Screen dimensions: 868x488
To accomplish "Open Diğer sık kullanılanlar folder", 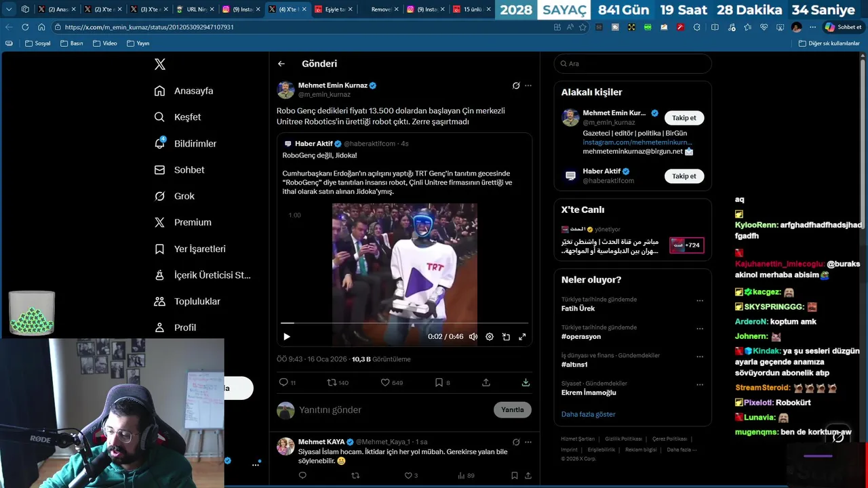I will click(829, 43).
